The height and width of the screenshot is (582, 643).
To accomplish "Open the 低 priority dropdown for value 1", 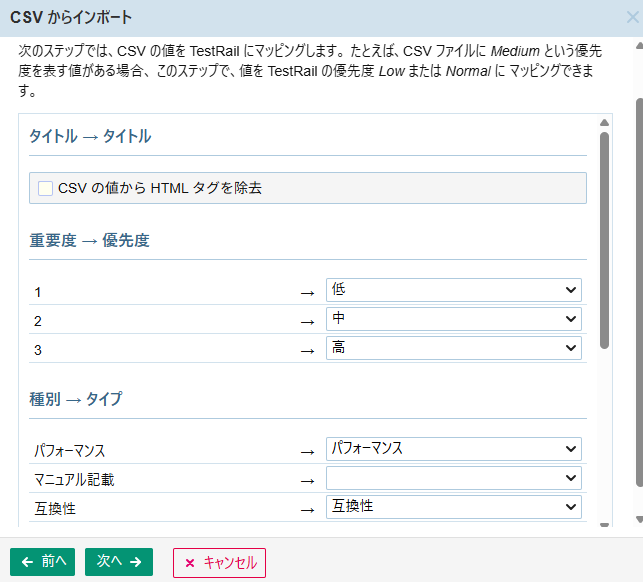I will pyautogui.click(x=454, y=290).
